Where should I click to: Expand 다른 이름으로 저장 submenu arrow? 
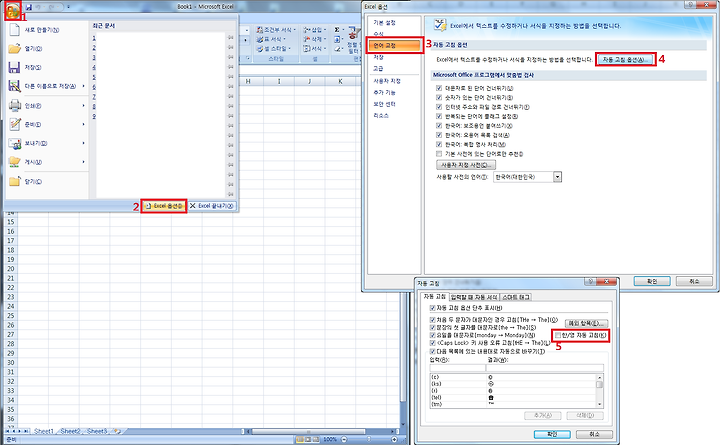click(x=84, y=86)
